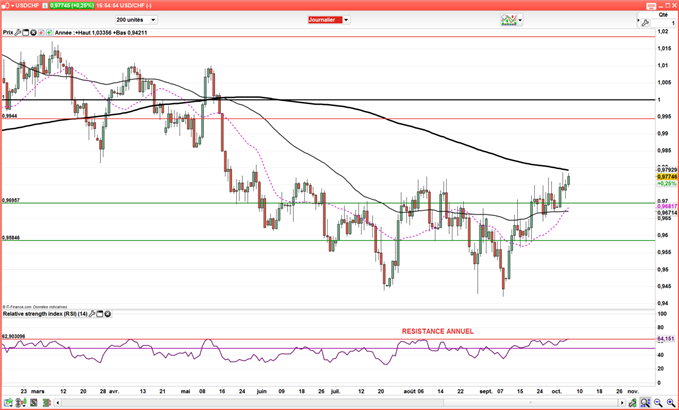The width and height of the screenshot is (679, 410).
Task: Click the 0,9944 horizontal line label
Action: point(10,116)
